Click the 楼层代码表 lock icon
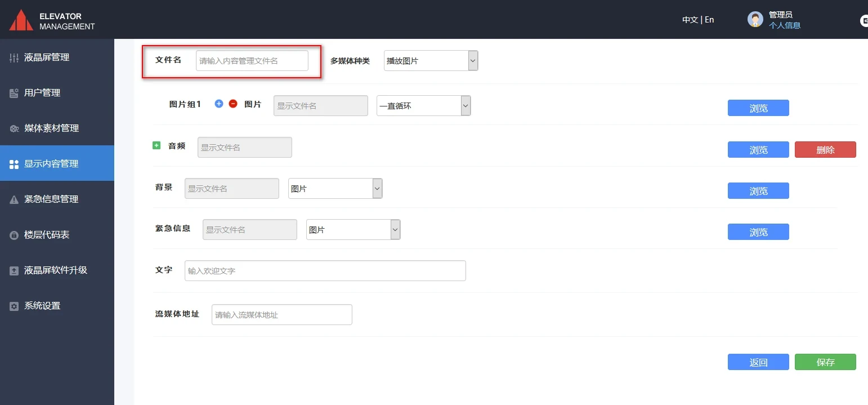This screenshot has height=405, width=868. [14, 235]
